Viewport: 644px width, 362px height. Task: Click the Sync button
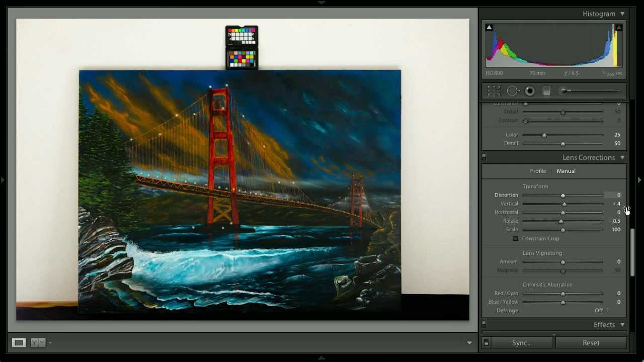[521, 342]
